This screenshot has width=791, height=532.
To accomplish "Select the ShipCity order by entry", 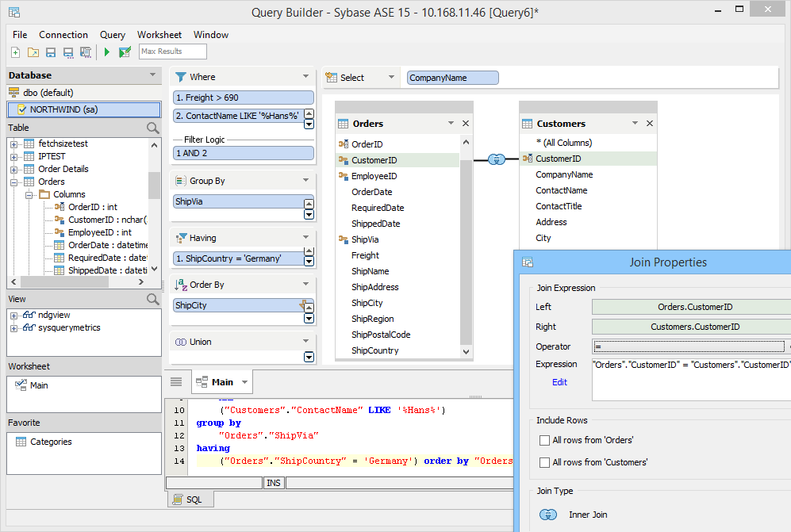I will pyautogui.click(x=239, y=305).
